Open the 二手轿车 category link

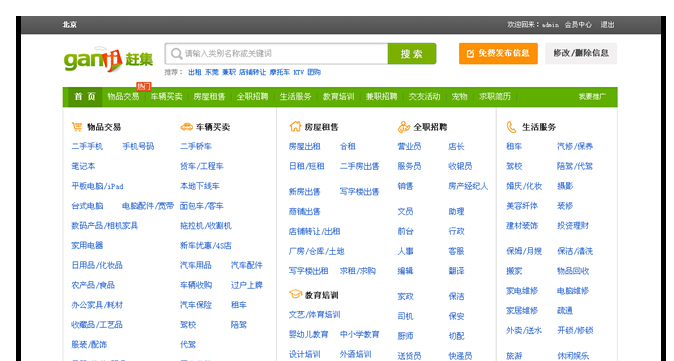click(x=196, y=147)
